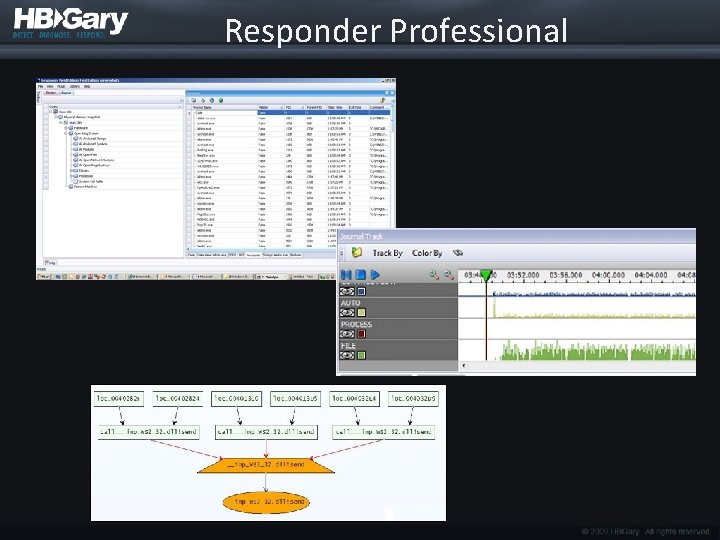Collapse the Physical Memory Snapshot tree node
The height and width of the screenshot is (540, 720).
[56, 117]
